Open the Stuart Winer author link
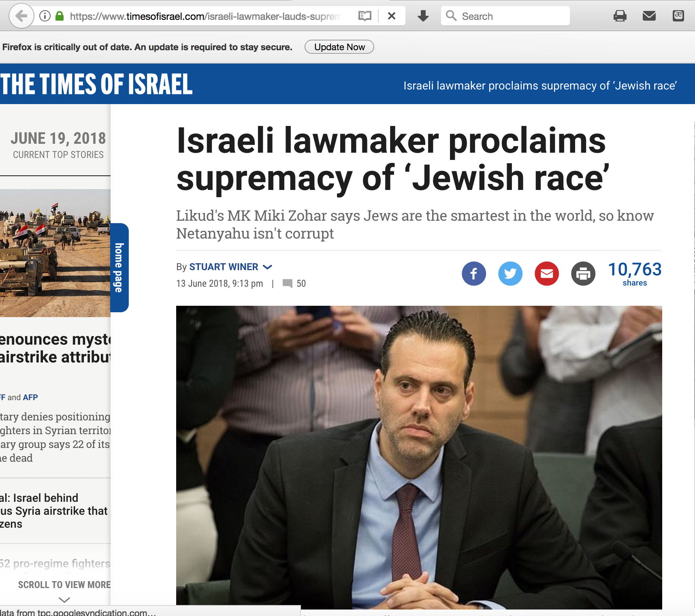This screenshot has width=695, height=616. click(x=224, y=267)
